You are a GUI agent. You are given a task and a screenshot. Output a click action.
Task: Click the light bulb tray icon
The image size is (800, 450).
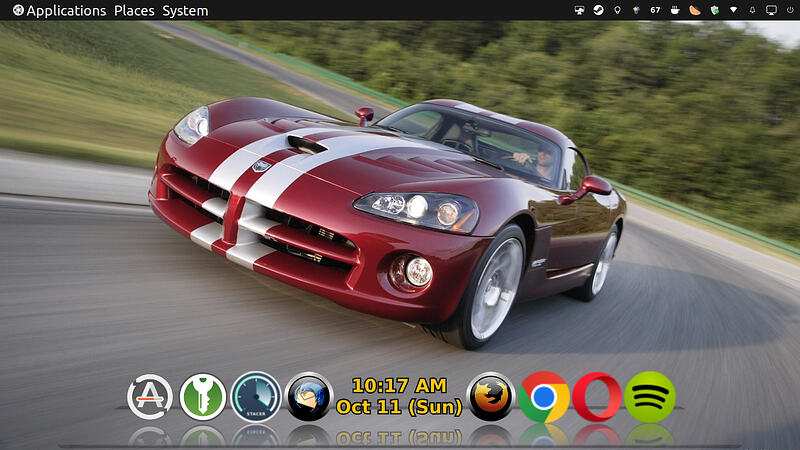tap(617, 10)
